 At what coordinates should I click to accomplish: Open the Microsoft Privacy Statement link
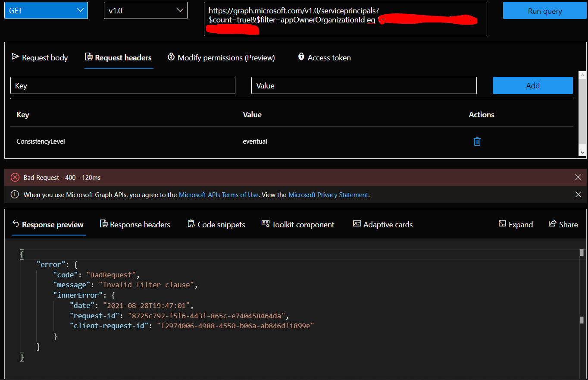pos(328,195)
